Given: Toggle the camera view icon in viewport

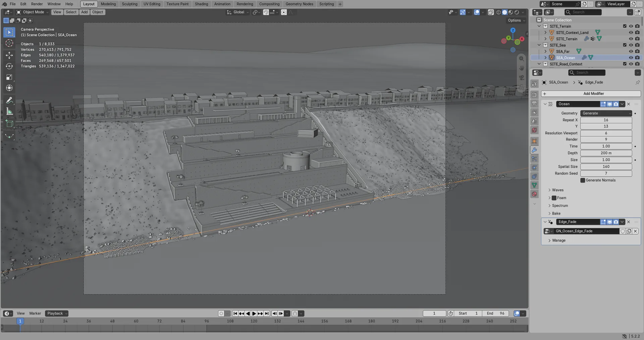Looking at the screenshot, I should tap(522, 78).
